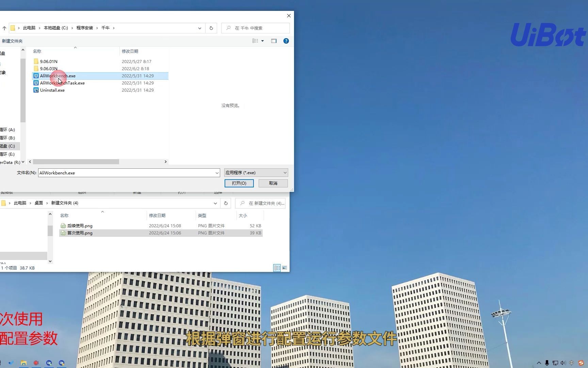Open Explorer window address dropdown

(215, 203)
